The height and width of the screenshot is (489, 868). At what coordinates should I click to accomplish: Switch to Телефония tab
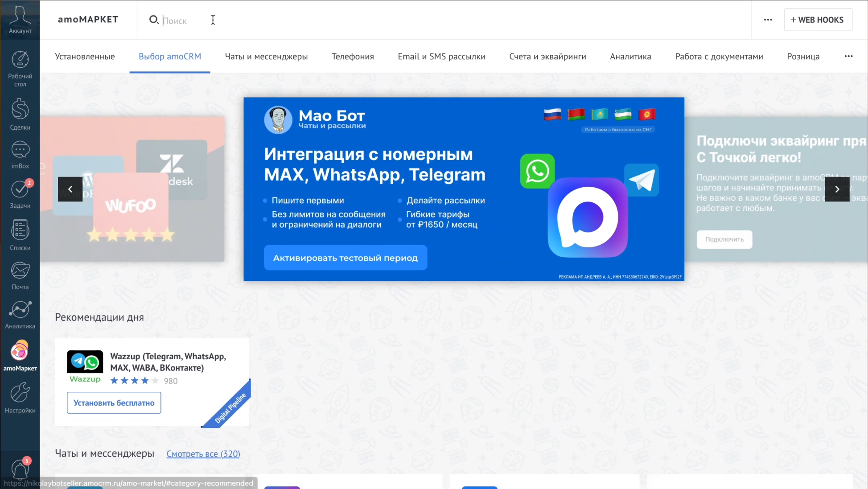click(x=352, y=57)
